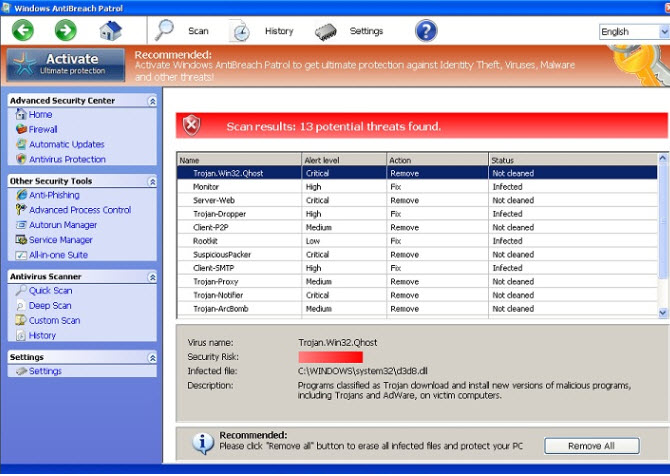
Task: Click the red Security Risk bar
Action: 330,357
